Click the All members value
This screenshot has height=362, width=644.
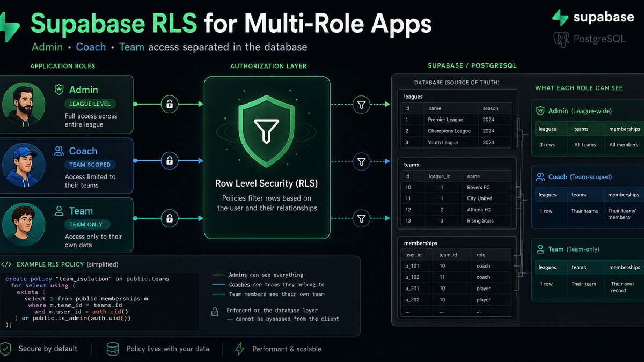click(x=624, y=145)
